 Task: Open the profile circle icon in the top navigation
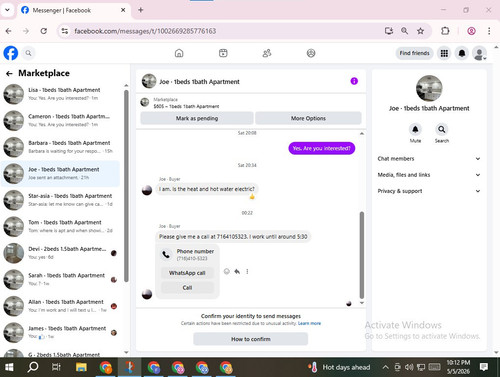(311, 53)
